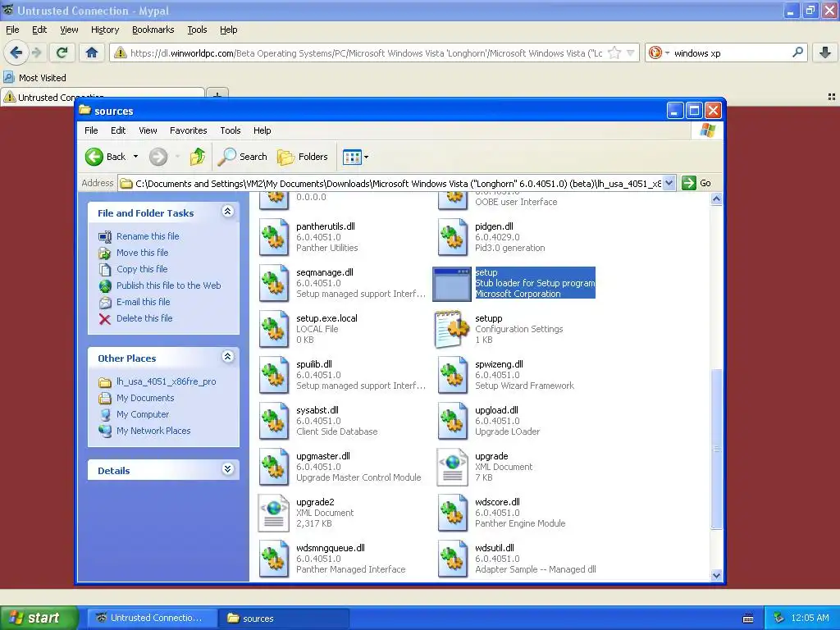Viewport: 840px width, 630px height.
Task: Select the sysabst.dll file icon
Action: click(x=274, y=421)
